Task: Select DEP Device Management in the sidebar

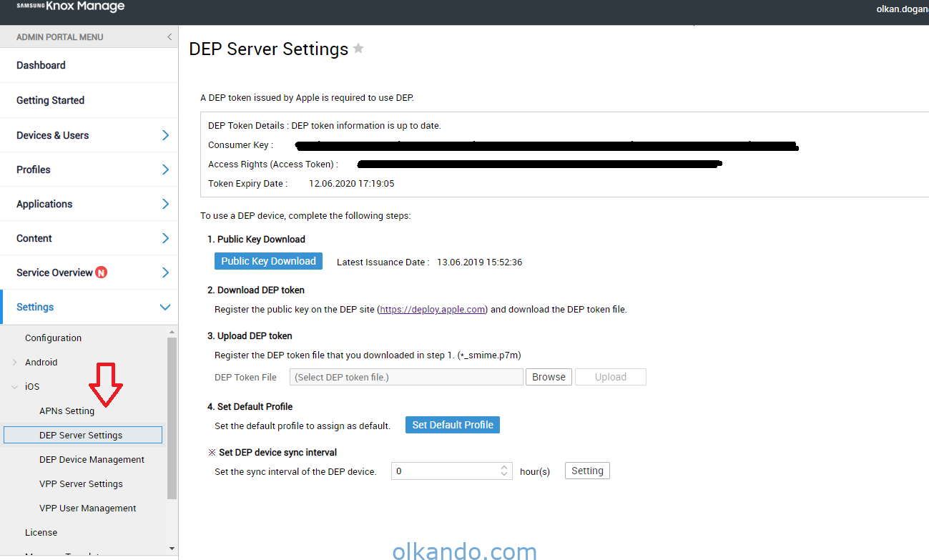Action: (x=92, y=460)
